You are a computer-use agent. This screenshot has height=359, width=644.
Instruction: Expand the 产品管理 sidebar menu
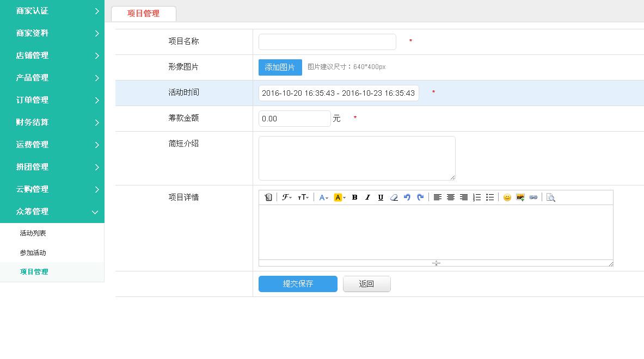pyautogui.click(x=52, y=78)
